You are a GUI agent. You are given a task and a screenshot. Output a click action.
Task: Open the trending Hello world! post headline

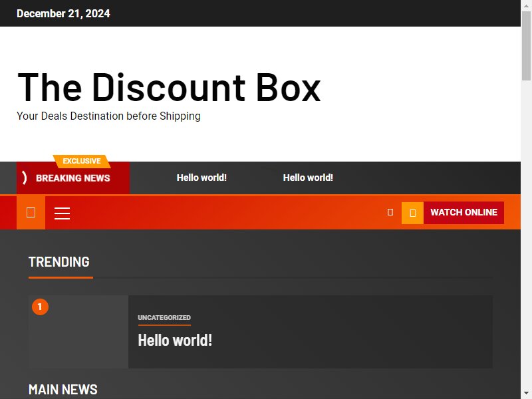(x=175, y=340)
